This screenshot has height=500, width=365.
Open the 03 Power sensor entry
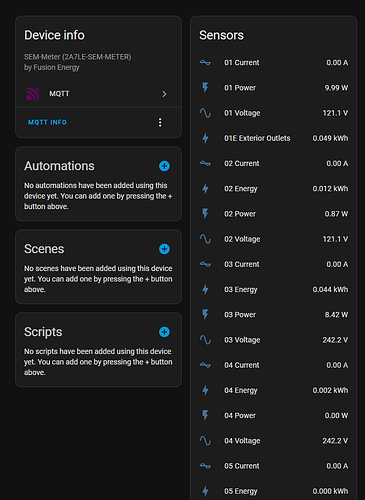coord(274,315)
